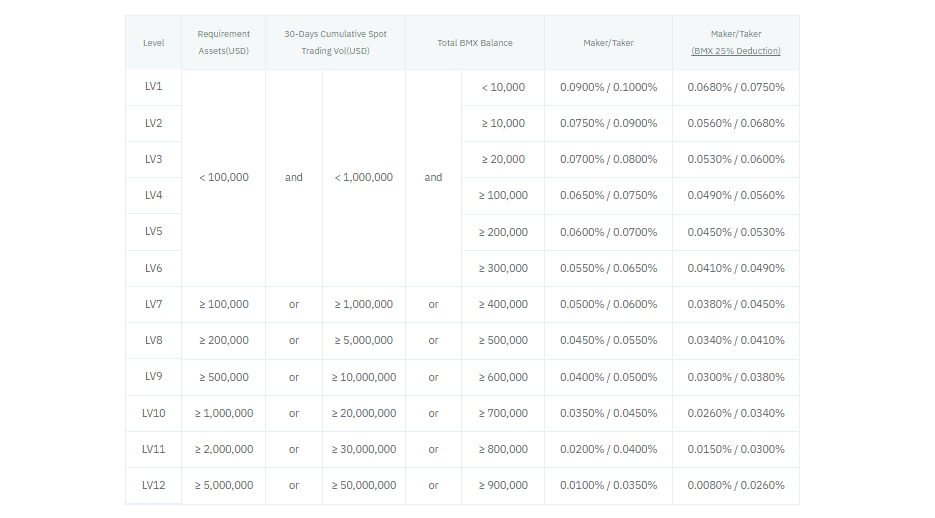This screenshot has width=935, height=518.
Task: Click the LV10 level cell
Action: click(x=153, y=413)
